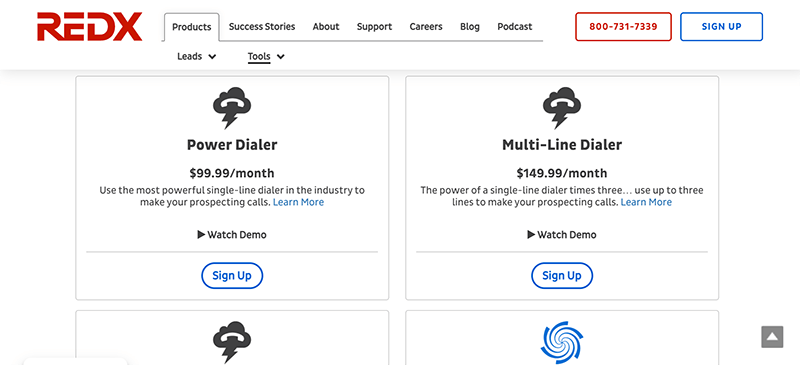Expand the Leads dropdown menu
The image size is (800, 365).
(196, 57)
